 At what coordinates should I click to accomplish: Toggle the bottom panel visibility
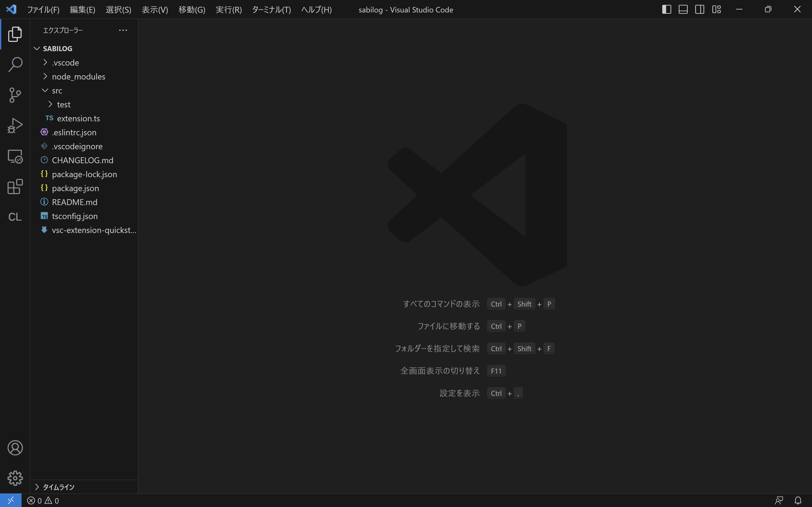(683, 9)
